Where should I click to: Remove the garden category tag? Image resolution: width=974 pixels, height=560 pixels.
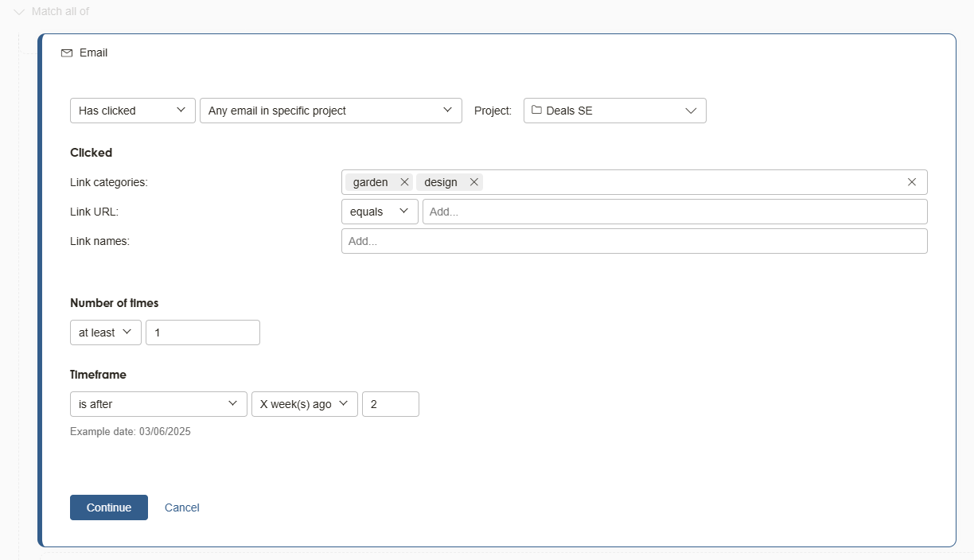coord(404,182)
